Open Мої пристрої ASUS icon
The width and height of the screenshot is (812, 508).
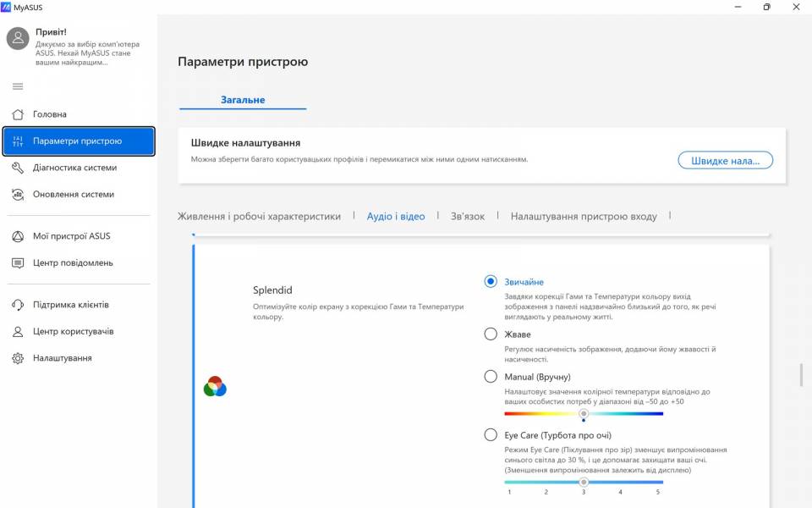coord(18,236)
